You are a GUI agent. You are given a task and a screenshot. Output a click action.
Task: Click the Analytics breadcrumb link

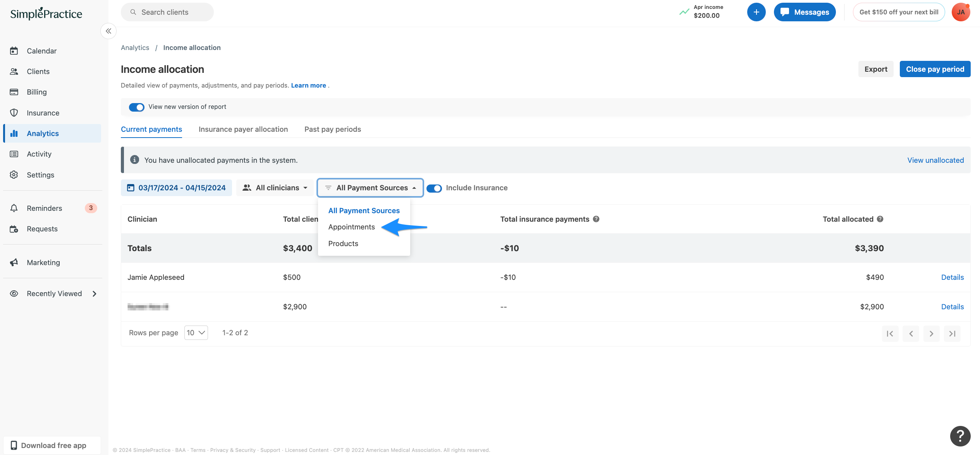135,47
